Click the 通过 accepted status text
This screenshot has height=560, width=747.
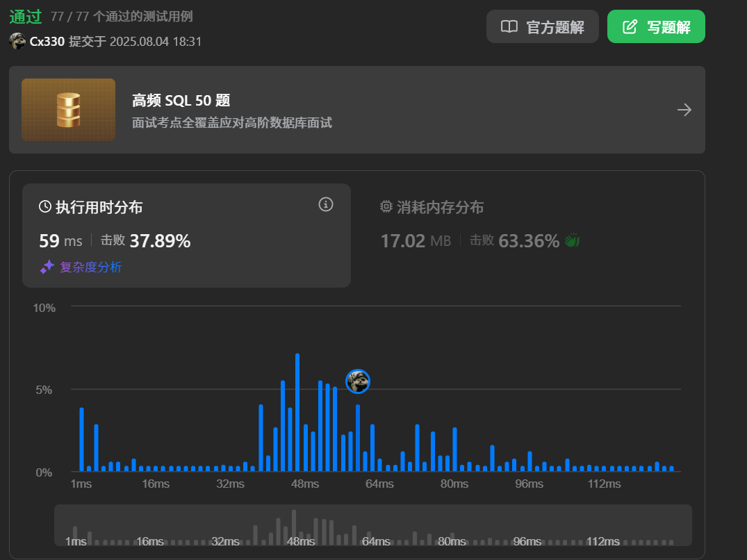pyautogui.click(x=26, y=17)
